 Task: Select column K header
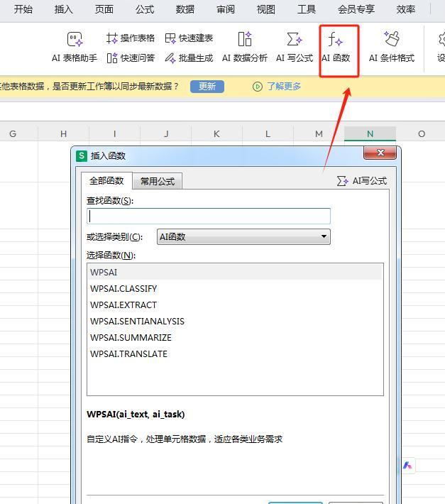coord(217,133)
